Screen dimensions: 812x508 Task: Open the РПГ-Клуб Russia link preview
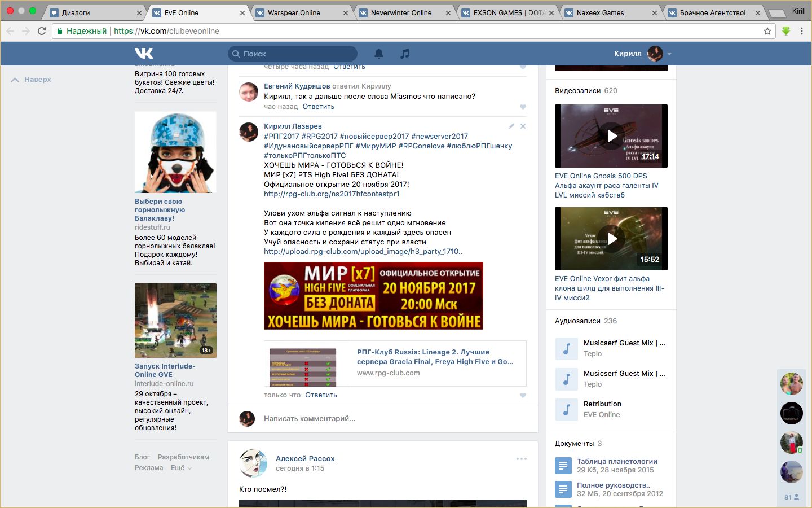[395, 364]
